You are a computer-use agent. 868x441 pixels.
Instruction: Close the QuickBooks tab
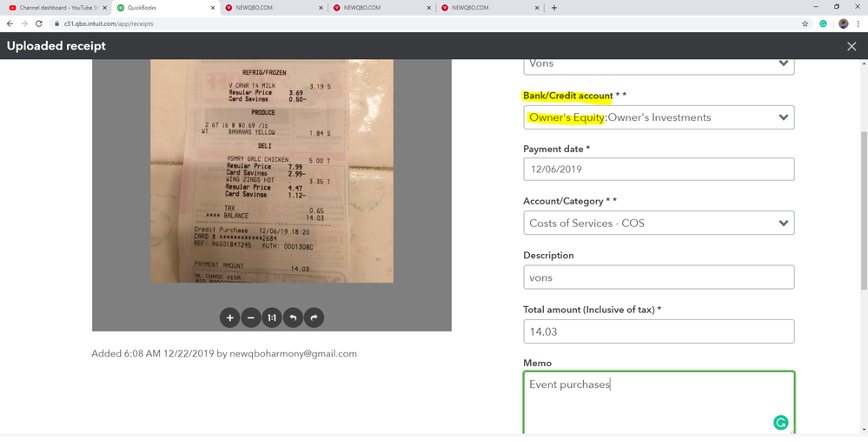click(x=213, y=8)
